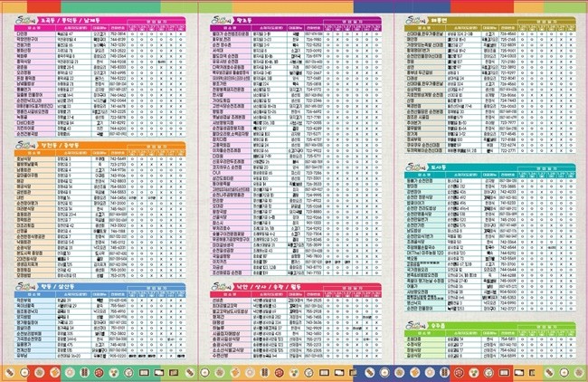
Task: Select the 해룡면 section title
Action: click(441, 19)
